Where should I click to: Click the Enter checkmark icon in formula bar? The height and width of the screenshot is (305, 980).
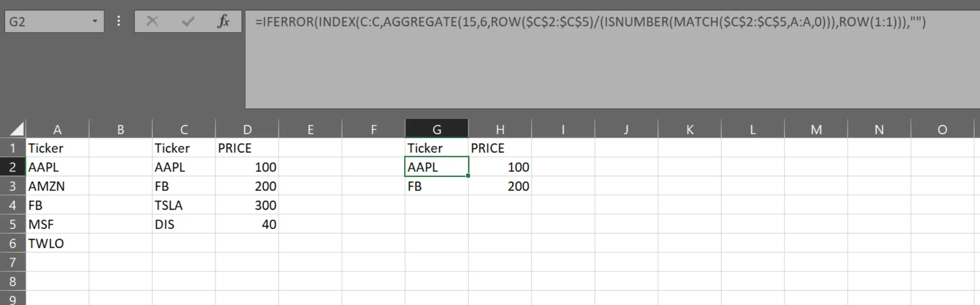[x=188, y=22]
